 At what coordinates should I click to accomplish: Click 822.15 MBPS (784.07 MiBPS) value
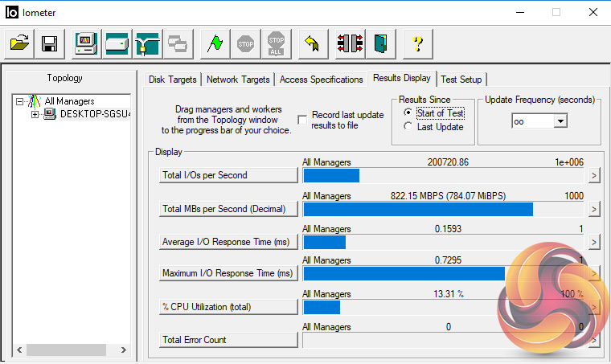[448, 196]
